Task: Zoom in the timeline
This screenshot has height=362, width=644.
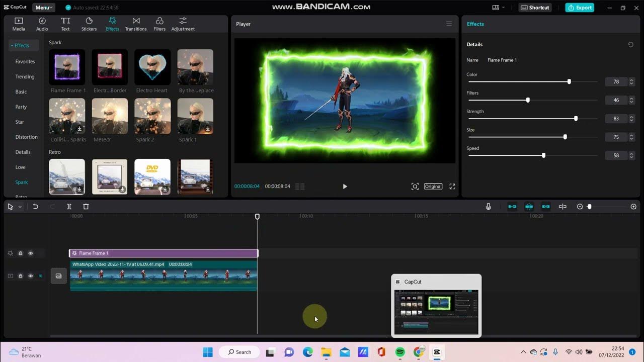Action: click(633, 207)
